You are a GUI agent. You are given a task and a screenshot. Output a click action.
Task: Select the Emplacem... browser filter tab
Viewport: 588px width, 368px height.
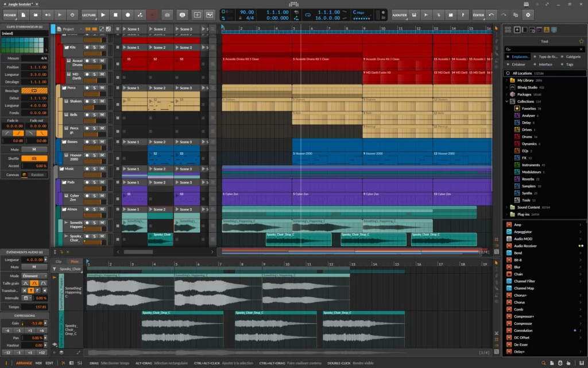pyautogui.click(x=519, y=57)
